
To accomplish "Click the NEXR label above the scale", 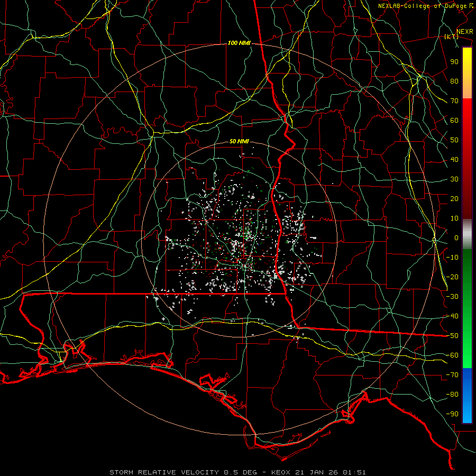I will click(465, 32).
